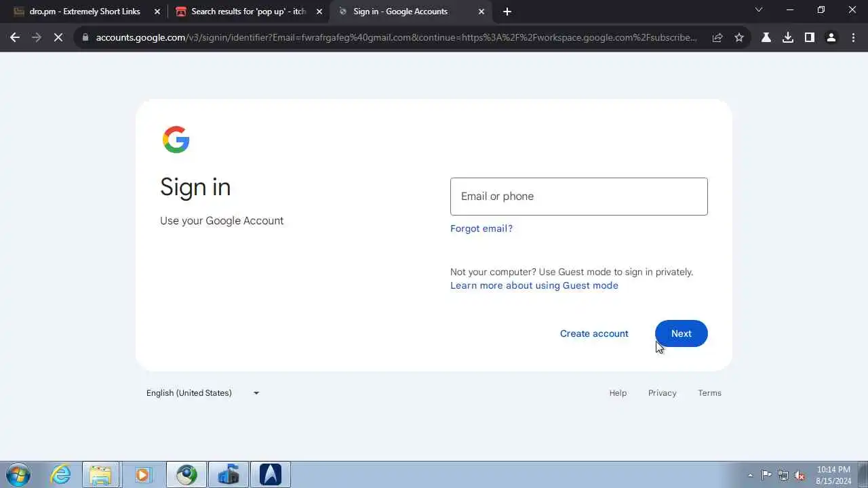Image resolution: width=868 pixels, height=488 pixels.
Task: Click the blue Next button
Action: point(682,333)
